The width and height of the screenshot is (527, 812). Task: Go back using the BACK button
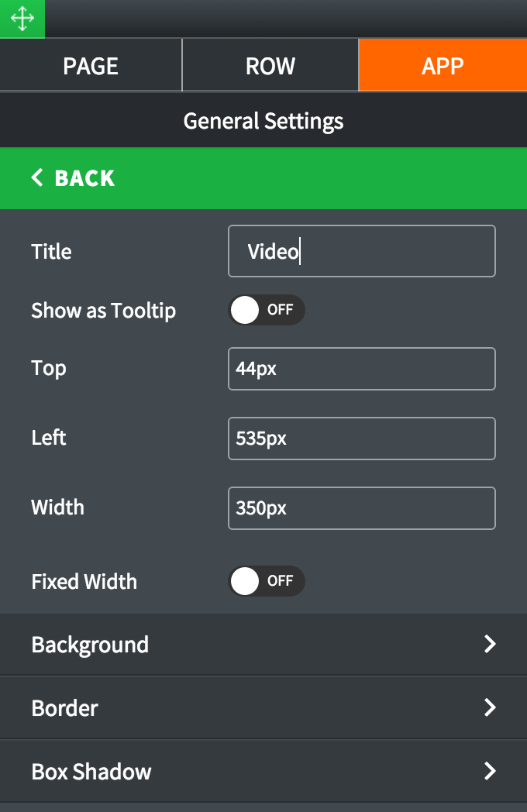click(84, 178)
